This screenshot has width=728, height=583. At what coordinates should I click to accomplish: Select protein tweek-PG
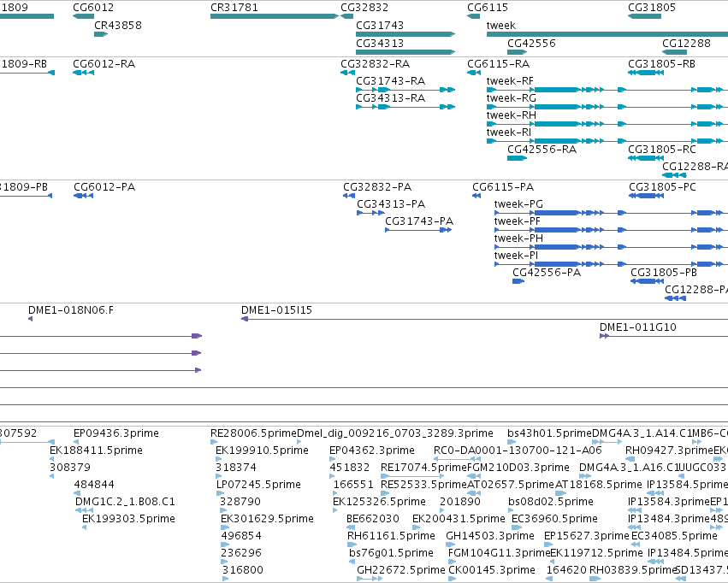[x=611, y=213]
